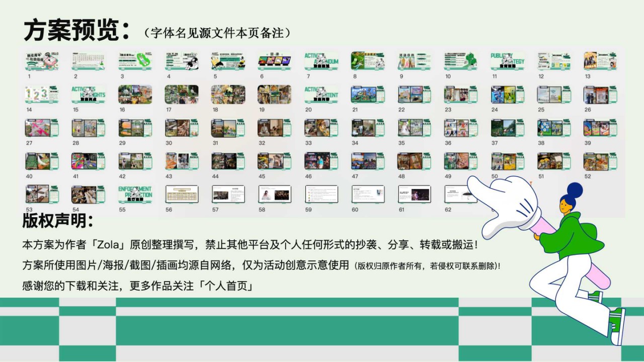Screen dimensions: 644x362
Task: Select slide thumbnail number 58
Action: 275,195
